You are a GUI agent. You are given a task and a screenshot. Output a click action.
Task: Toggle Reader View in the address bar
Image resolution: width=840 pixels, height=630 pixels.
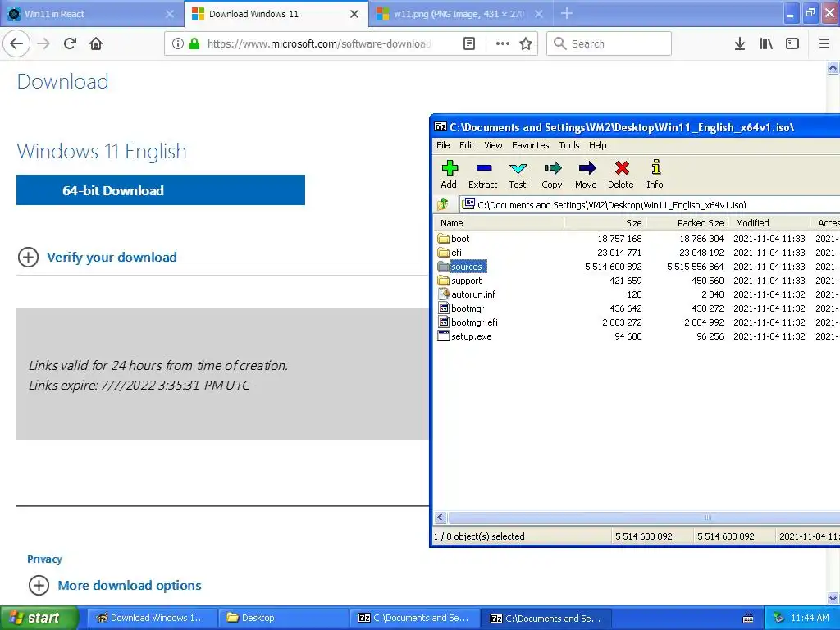(x=468, y=43)
